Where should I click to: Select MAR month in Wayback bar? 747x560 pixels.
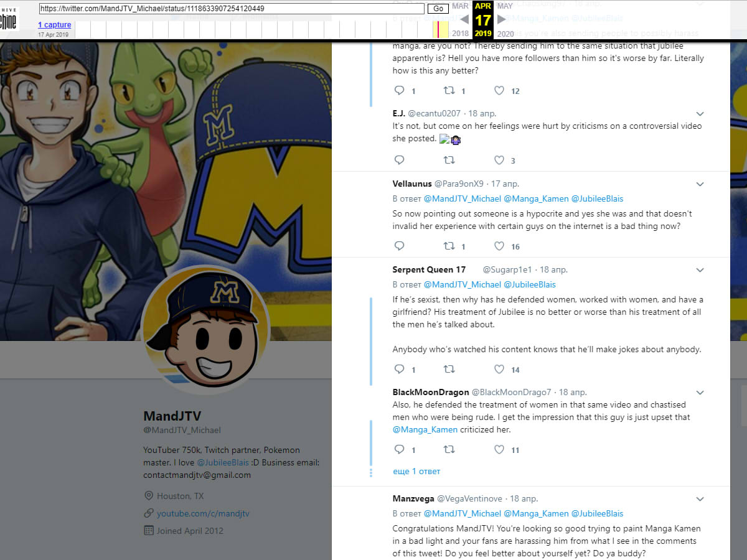pos(461,6)
